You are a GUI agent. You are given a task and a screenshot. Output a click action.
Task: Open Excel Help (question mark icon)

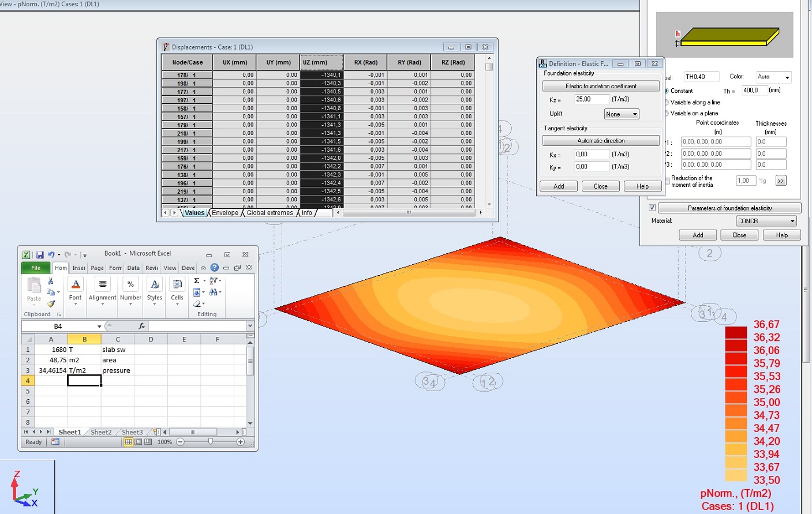click(x=215, y=268)
